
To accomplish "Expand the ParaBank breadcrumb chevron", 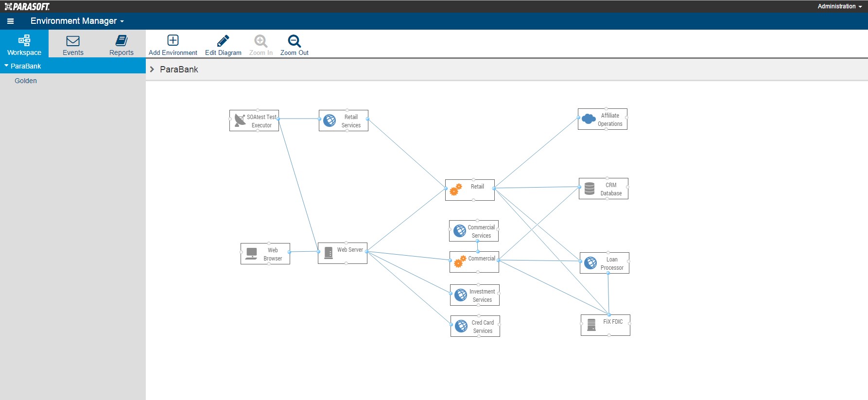I will coord(152,70).
